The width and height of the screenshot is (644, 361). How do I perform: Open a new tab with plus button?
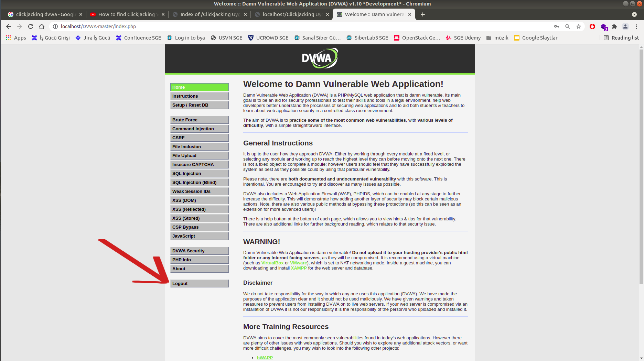click(x=423, y=14)
